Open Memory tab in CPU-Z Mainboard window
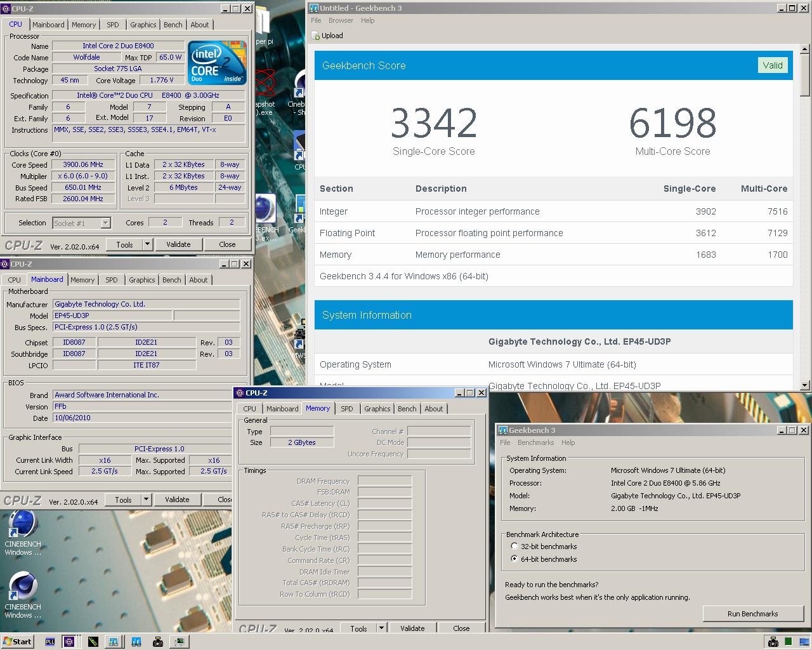Viewport: 812px width, 650px height. point(82,280)
